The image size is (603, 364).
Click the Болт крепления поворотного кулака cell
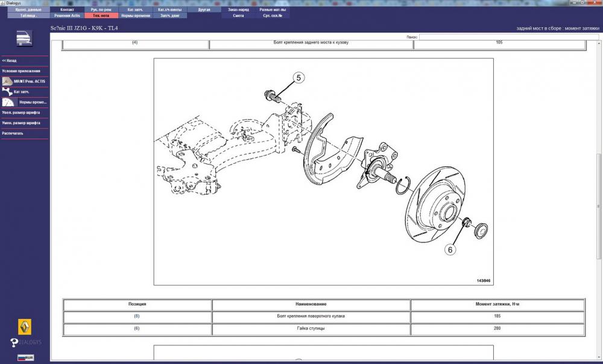pyautogui.click(x=311, y=316)
